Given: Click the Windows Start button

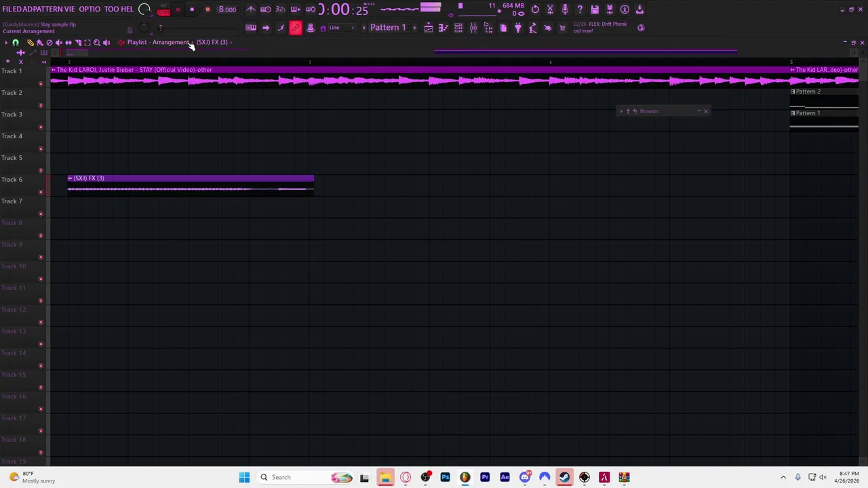Looking at the screenshot, I should [x=244, y=477].
